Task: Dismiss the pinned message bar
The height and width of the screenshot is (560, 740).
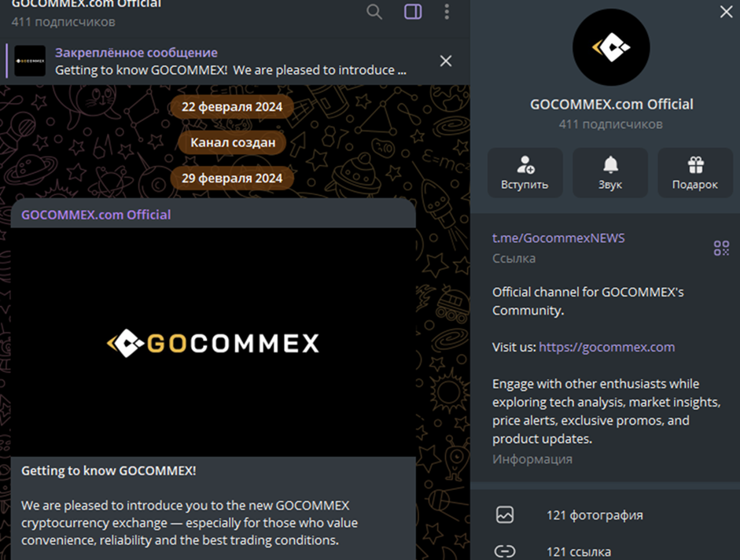Action: [446, 61]
